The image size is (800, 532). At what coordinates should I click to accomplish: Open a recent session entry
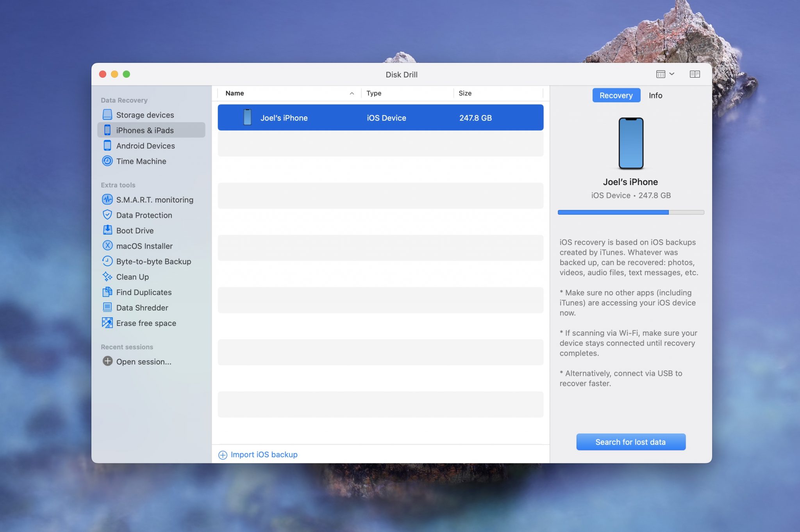(143, 361)
